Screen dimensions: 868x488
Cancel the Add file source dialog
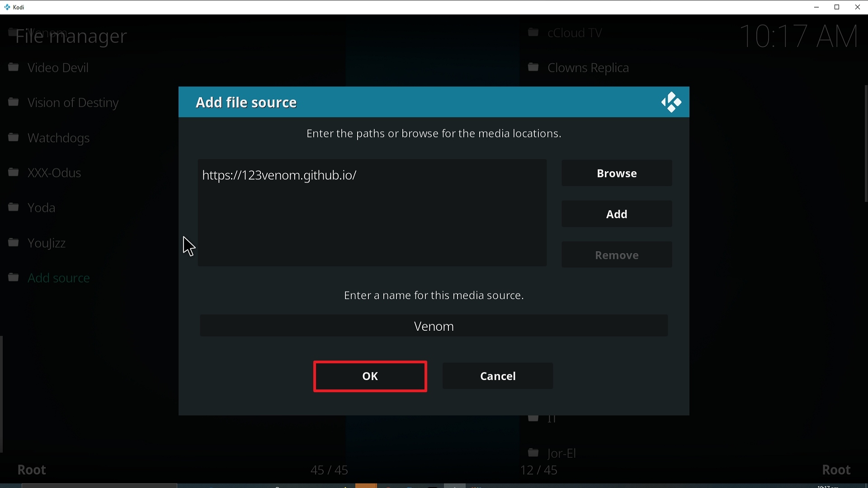pos(498,376)
